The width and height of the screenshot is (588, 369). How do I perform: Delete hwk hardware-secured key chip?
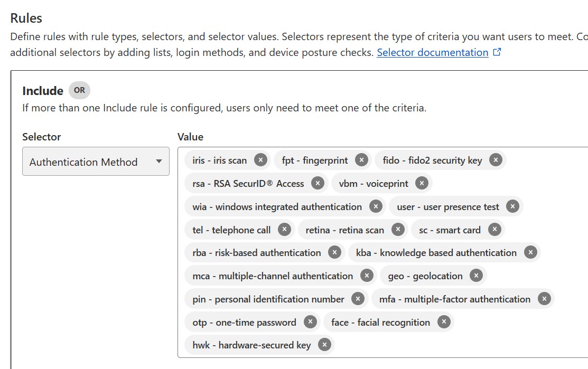[325, 345]
